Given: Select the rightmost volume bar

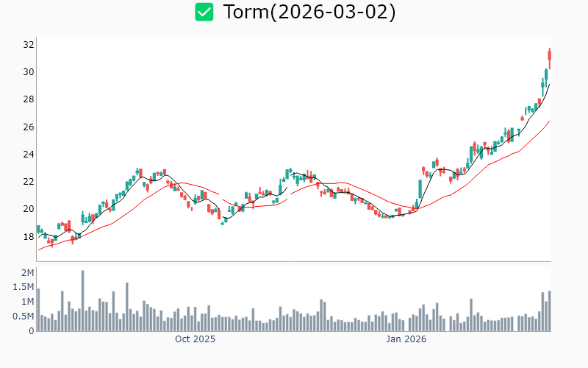Looking at the screenshot, I should tap(549, 311).
